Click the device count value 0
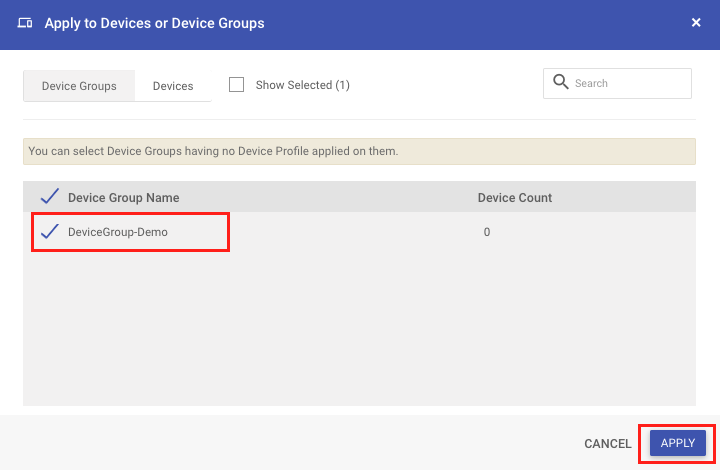The width and height of the screenshot is (720, 470). [x=487, y=232]
